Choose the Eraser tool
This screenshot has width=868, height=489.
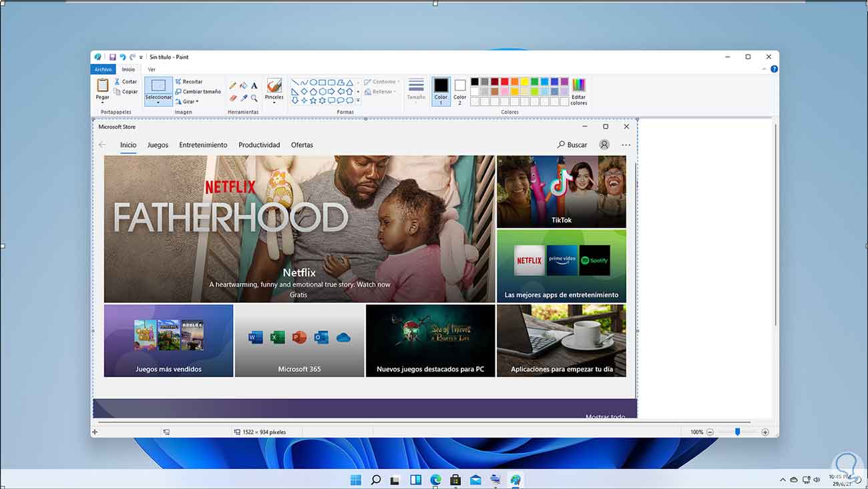pos(233,98)
